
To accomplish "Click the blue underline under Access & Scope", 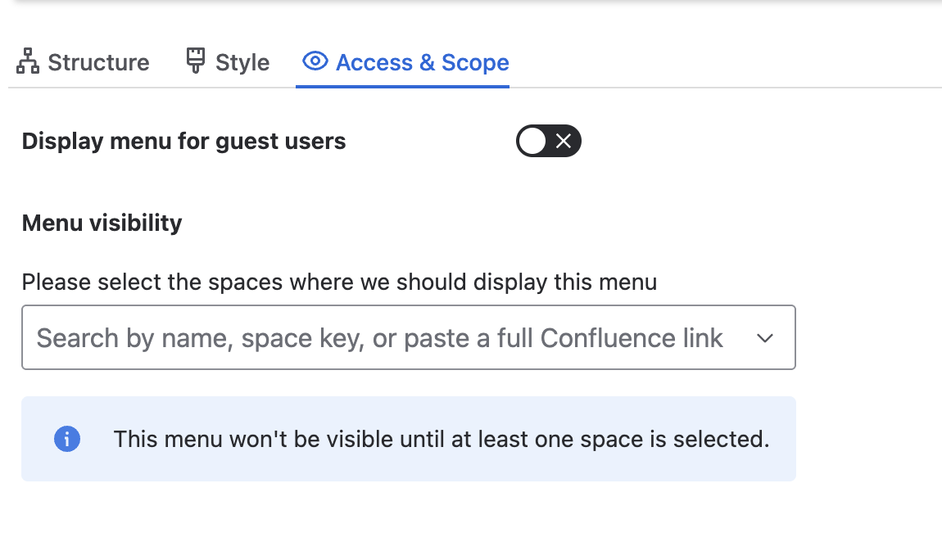I will pos(402,87).
